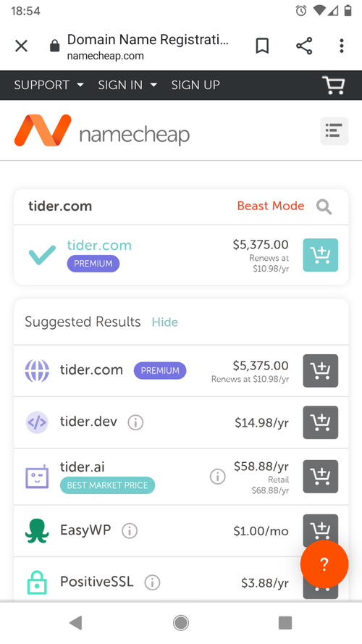
Task: Open the shopping cart icon in header
Action: click(x=333, y=85)
